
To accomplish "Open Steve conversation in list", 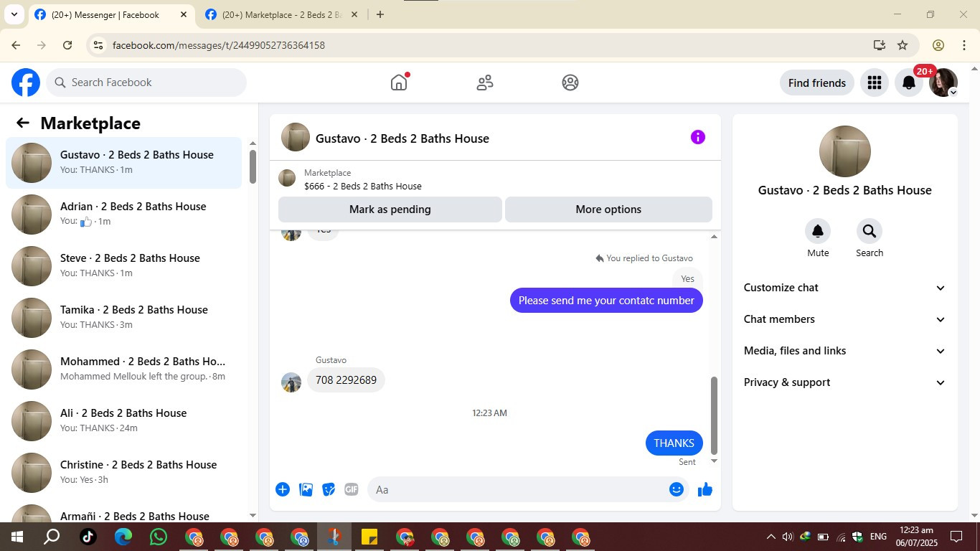I will [124, 266].
